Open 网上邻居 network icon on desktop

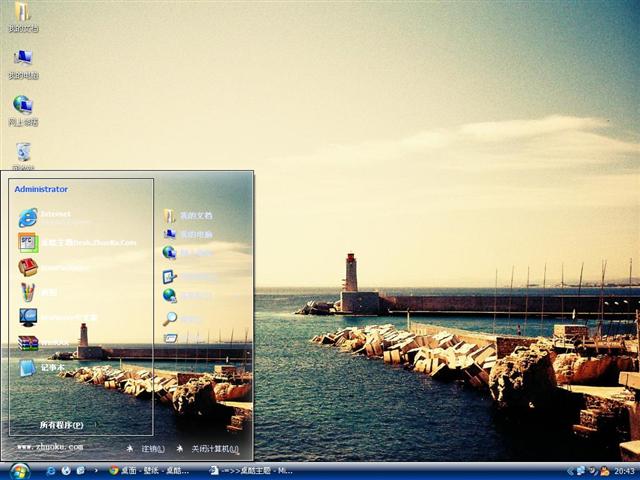(x=22, y=106)
